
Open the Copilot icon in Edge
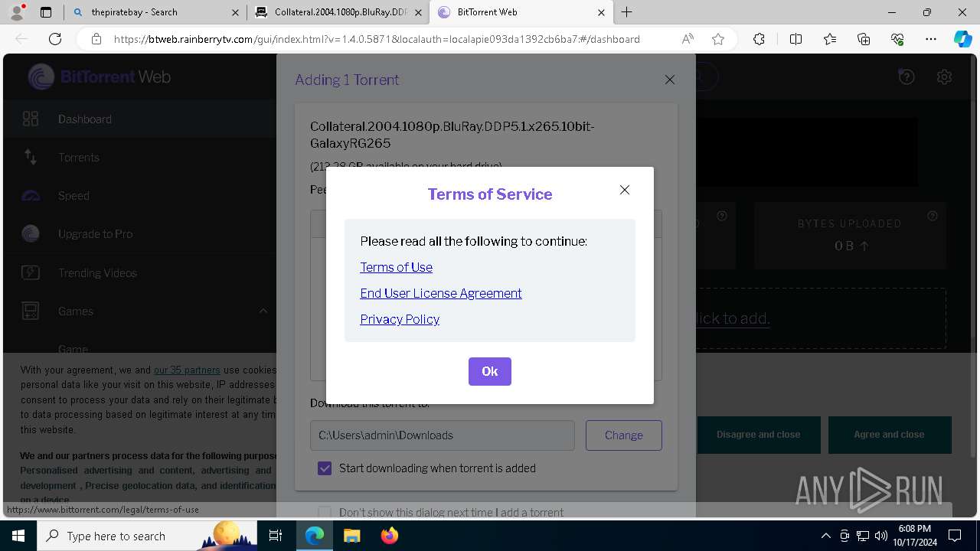(962, 39)
